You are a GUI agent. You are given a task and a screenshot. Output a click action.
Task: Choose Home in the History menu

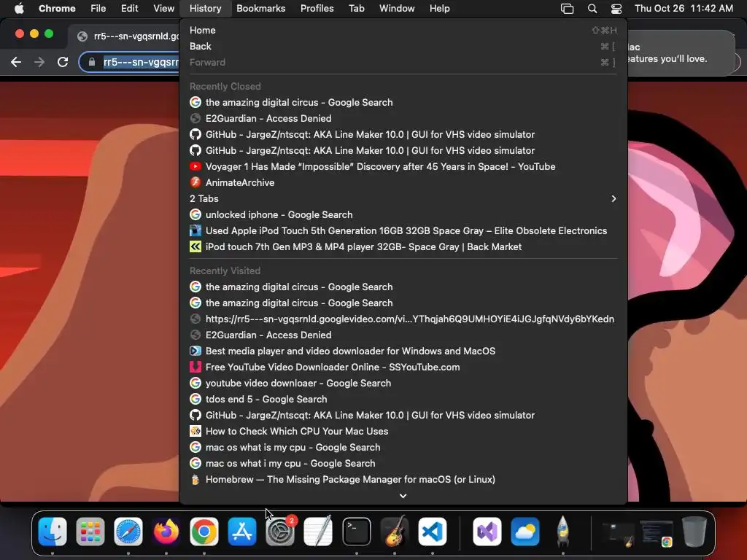coord(403,30)
